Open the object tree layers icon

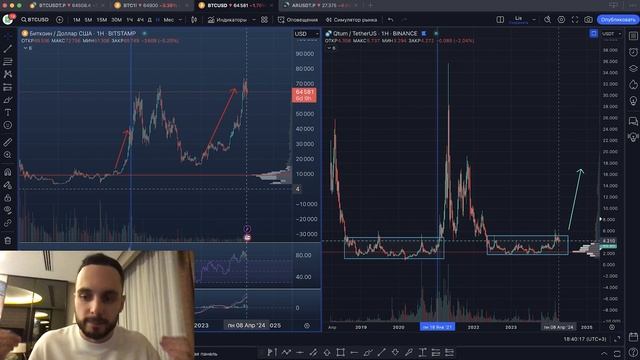pos(633,68)
